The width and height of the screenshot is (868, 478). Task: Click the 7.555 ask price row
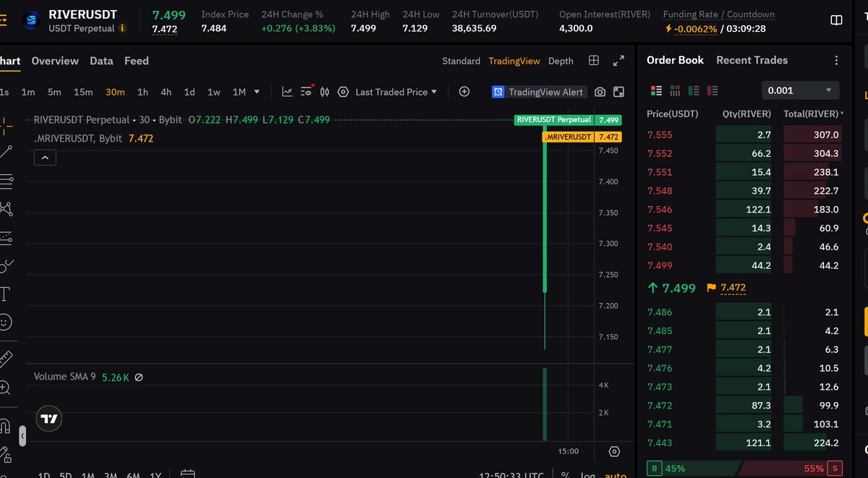point(744,135)
